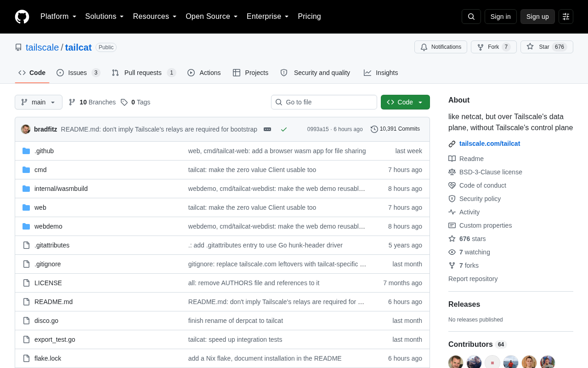Open bradfitz avatar image
This screenshot has height=368, width=588.
coord(26,129)
